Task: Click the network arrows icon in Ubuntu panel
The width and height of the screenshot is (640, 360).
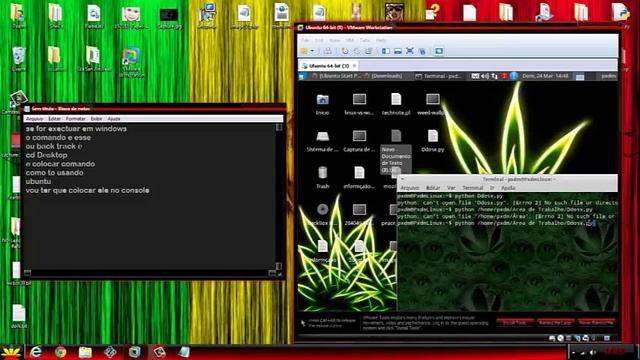Action: [494, 76]
